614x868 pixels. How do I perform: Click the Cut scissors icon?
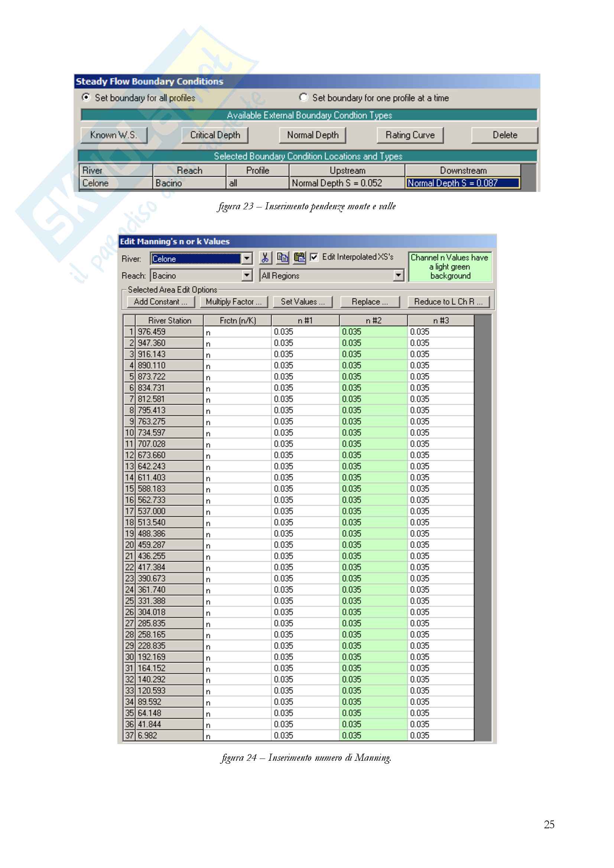click(x=265, y=258)
